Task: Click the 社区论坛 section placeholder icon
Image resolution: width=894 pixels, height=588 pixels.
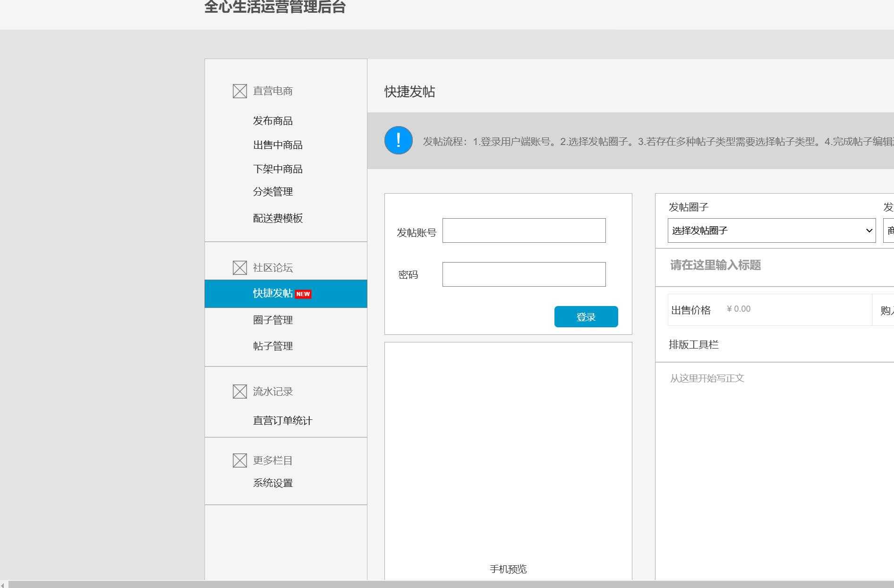Action: [238, 267]
